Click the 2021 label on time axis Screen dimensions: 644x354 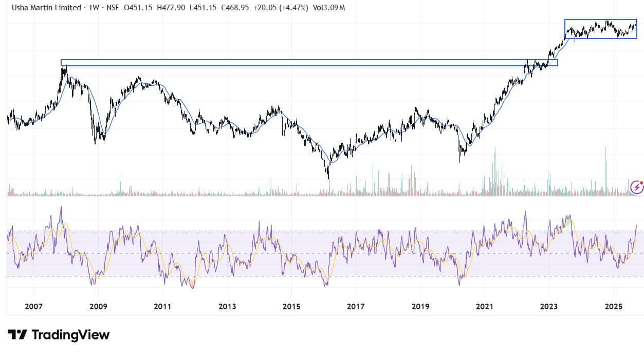click(x=485, y=307)
